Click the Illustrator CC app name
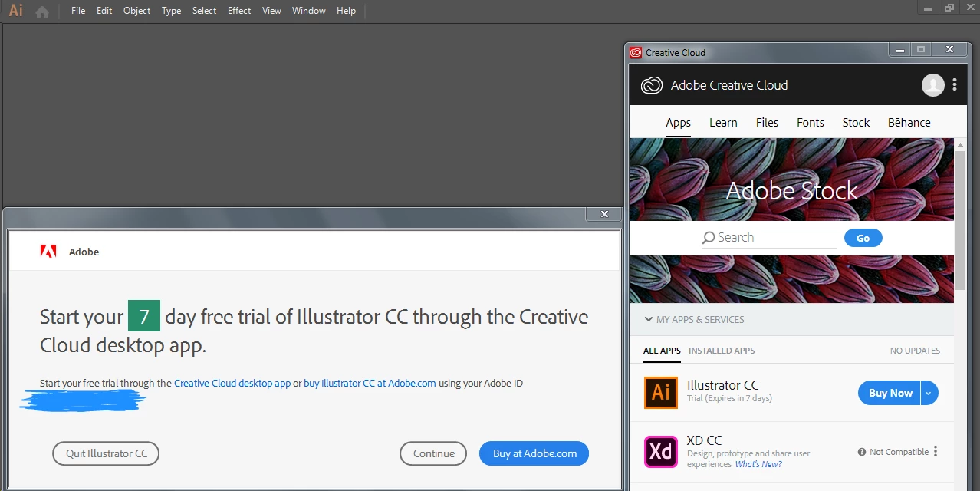 tap(722, 385)
